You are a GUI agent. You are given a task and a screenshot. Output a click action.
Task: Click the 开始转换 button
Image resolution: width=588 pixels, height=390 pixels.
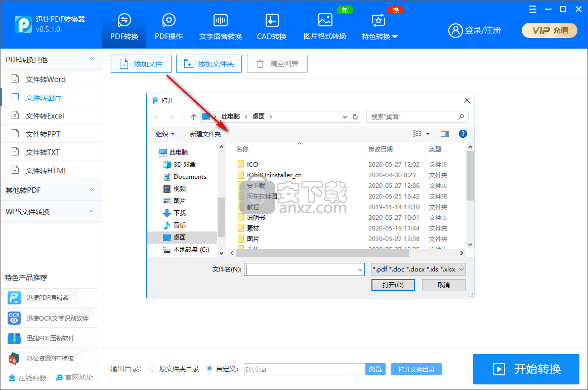tap(526, 369)
